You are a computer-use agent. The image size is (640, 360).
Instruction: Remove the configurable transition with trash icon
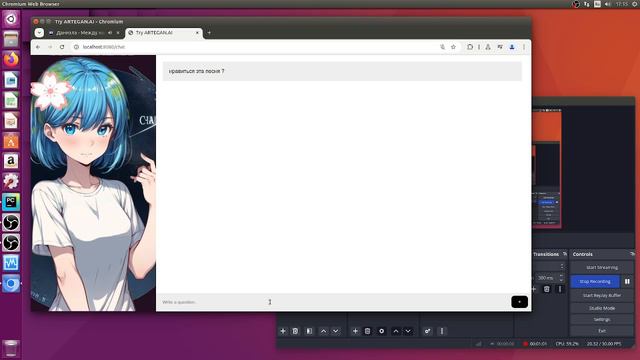(x=547, y=289)
